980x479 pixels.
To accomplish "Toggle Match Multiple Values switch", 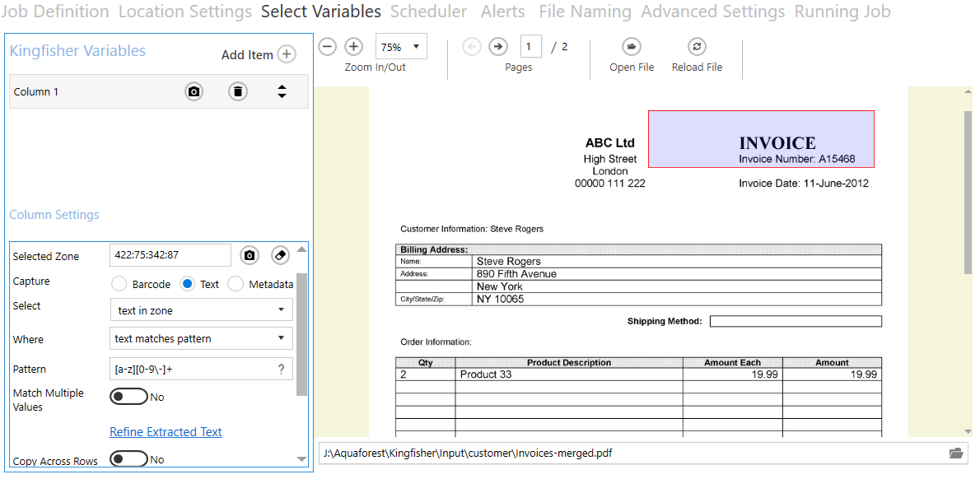I will (x=128, y=397).
